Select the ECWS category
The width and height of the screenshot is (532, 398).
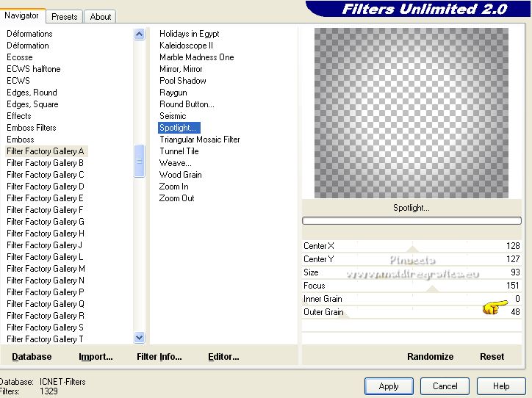[x=18, y=81]
